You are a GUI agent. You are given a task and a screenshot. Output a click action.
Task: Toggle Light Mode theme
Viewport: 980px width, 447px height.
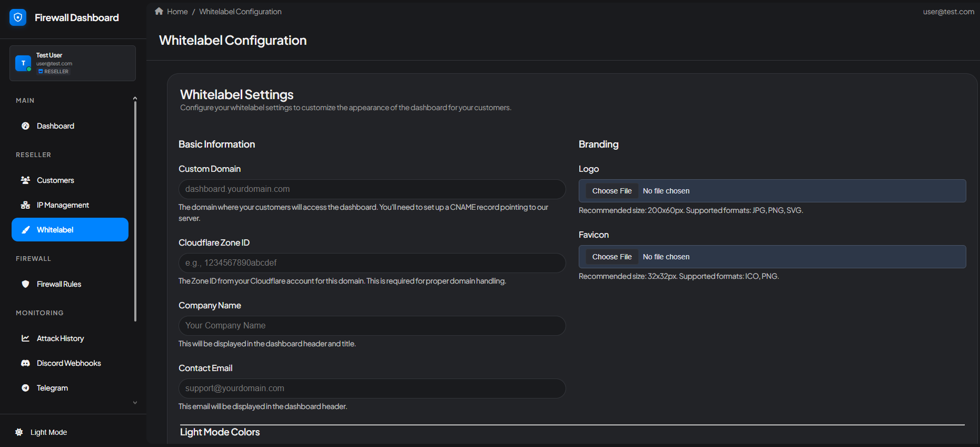(x=42, y=432)
